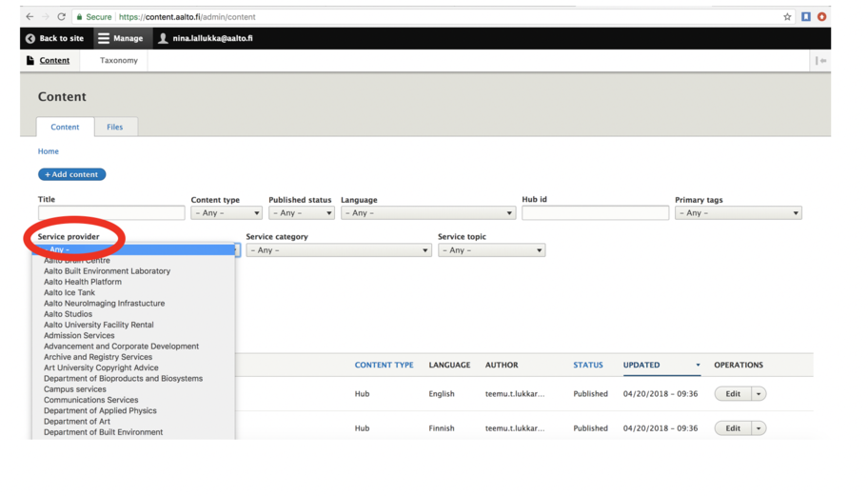868x496 pixels.
Task: Click into the Title text field
Action: pyautogui.click(x=111, y=213)
